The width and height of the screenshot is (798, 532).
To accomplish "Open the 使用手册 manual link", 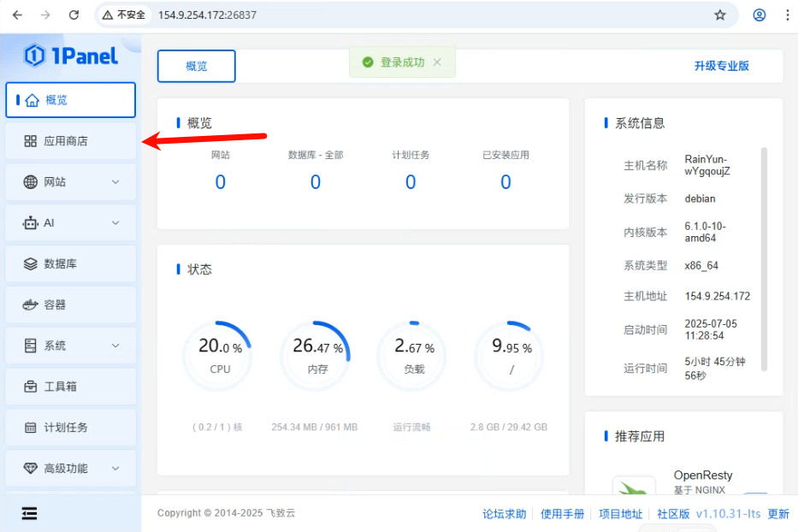I will click(563, 514).
